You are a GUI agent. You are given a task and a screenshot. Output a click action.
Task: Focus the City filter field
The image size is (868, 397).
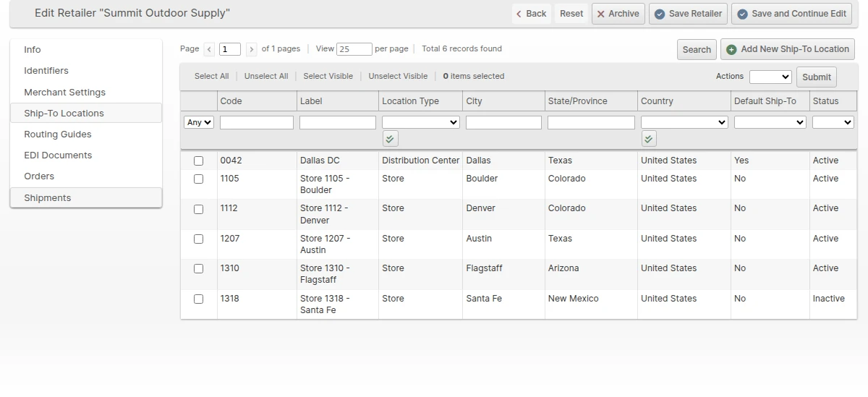[x=503, y=122]
